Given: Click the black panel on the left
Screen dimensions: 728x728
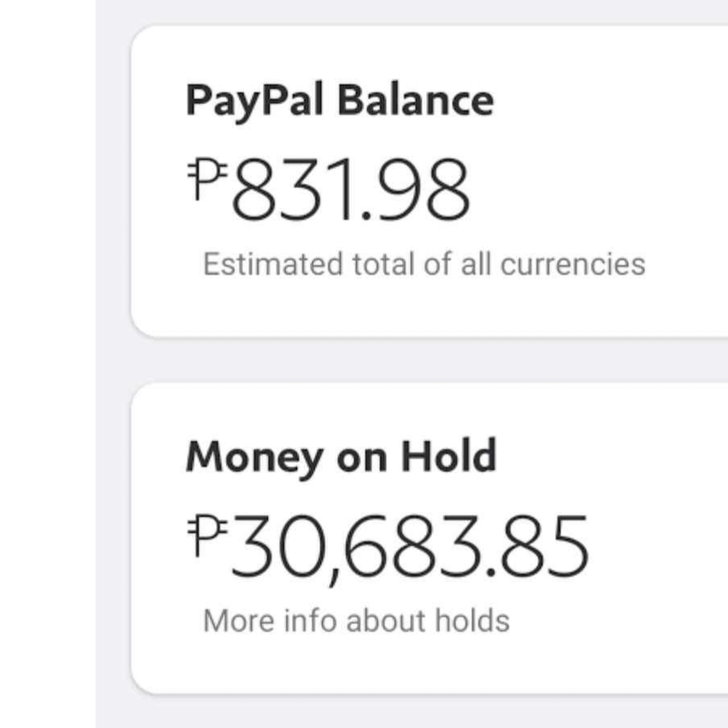Looking at the screenshot, I should pos(47,364).
